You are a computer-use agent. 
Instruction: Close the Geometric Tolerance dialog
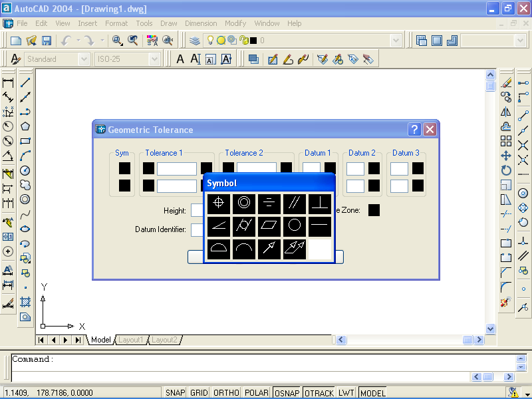pyautogui.click(x=430, y=129)
